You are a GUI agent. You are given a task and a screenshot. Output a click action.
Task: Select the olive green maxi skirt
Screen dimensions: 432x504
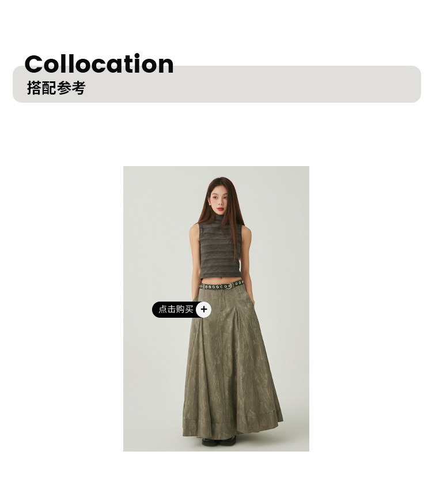[x=232, y=363]
